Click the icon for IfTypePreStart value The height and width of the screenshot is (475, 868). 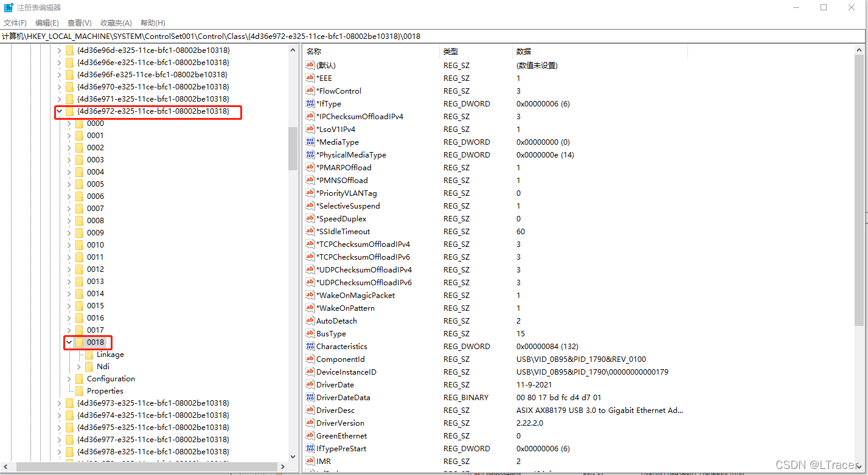coord(310,448)
